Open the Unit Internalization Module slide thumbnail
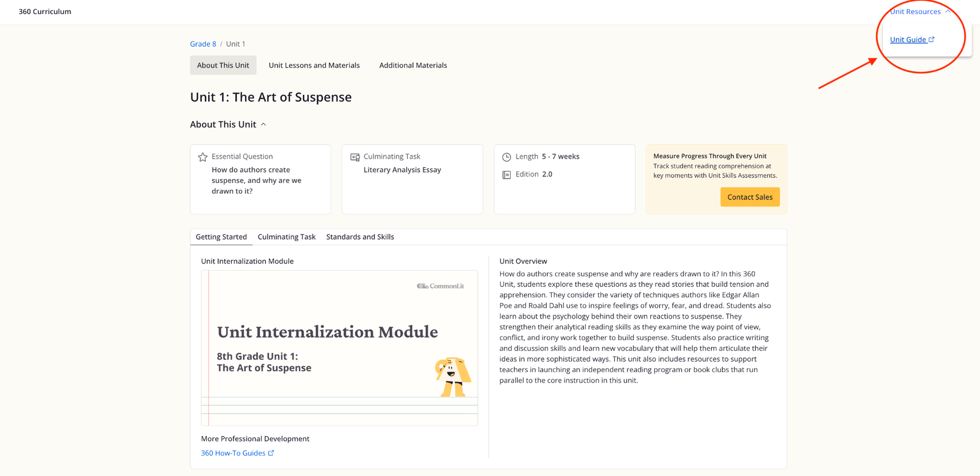980x476 pixels. pyautogui.click(x=340, y=348)
